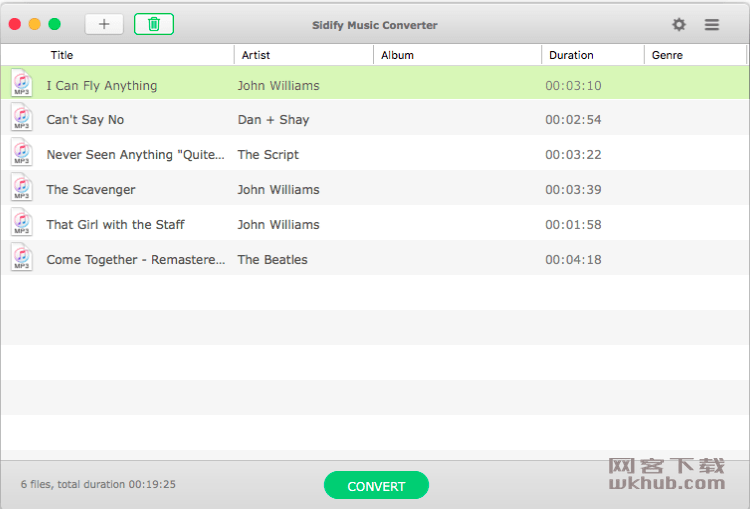Click John Williams in I Can Fly Anything row

coord(278,86)
